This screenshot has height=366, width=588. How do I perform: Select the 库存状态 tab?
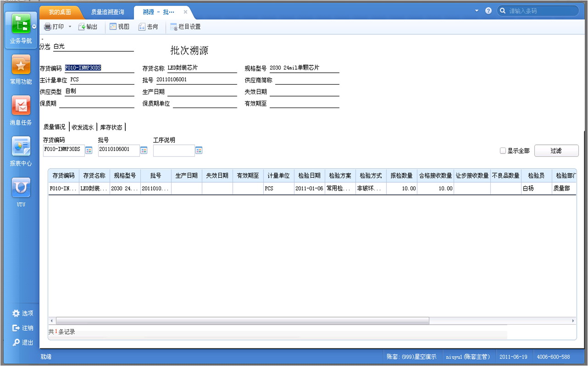coord(111,127)
